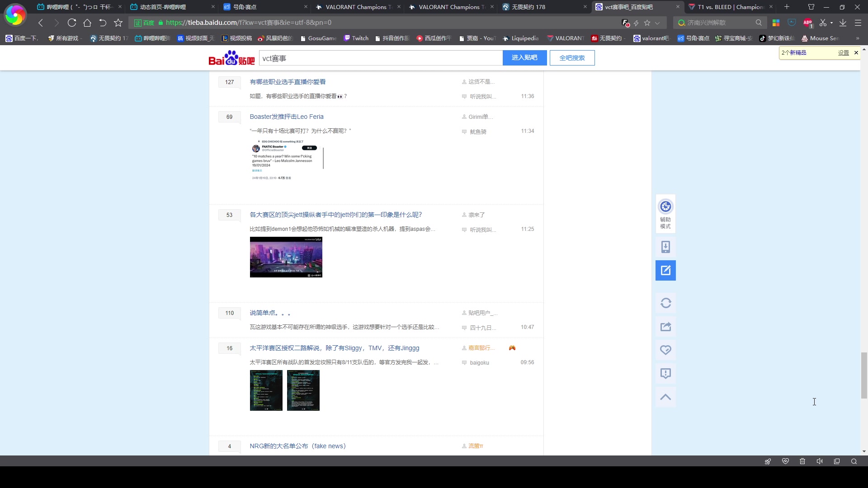Open the downloads panel
The width and height of the screenshot is (868, 488).
point(843,23)
